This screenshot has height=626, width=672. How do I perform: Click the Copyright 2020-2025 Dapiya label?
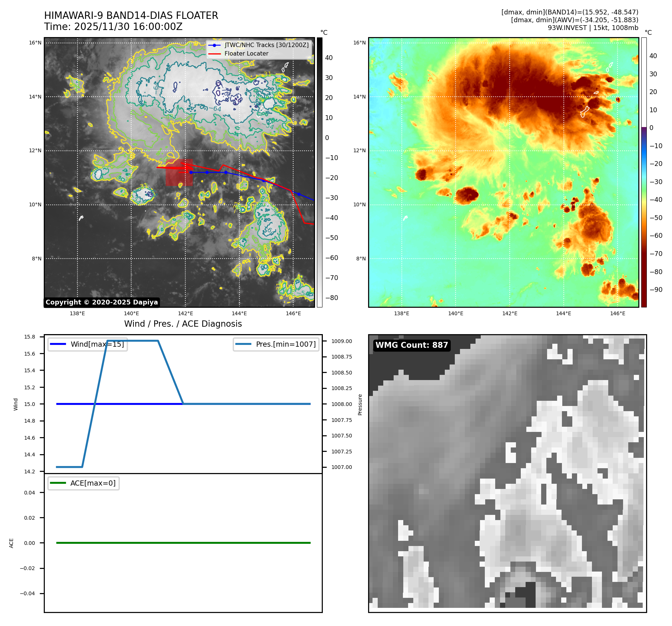(x=102, y=302)
